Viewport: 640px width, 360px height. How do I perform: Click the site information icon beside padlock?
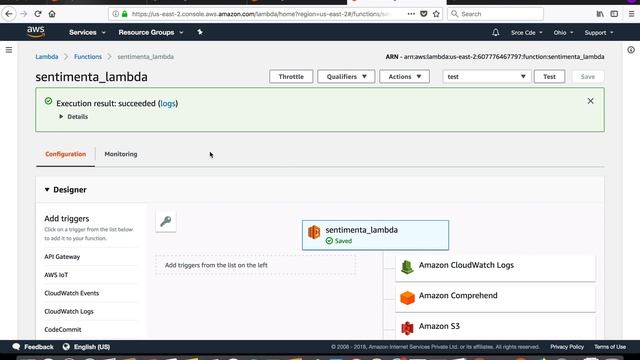coord(116,14)
